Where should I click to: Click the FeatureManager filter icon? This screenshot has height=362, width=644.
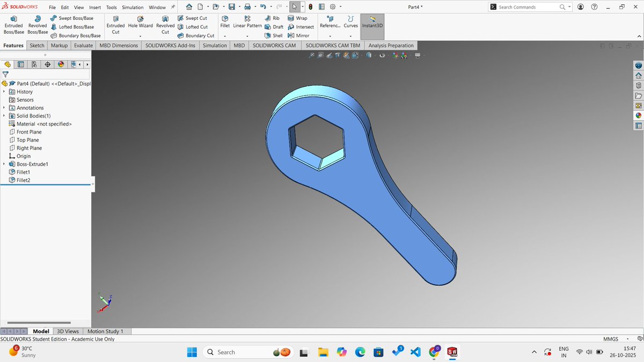click(5, 75)
